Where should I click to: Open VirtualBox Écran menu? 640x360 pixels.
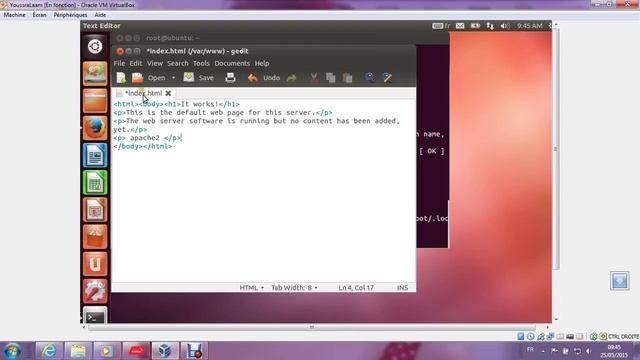tap(40, 15)
